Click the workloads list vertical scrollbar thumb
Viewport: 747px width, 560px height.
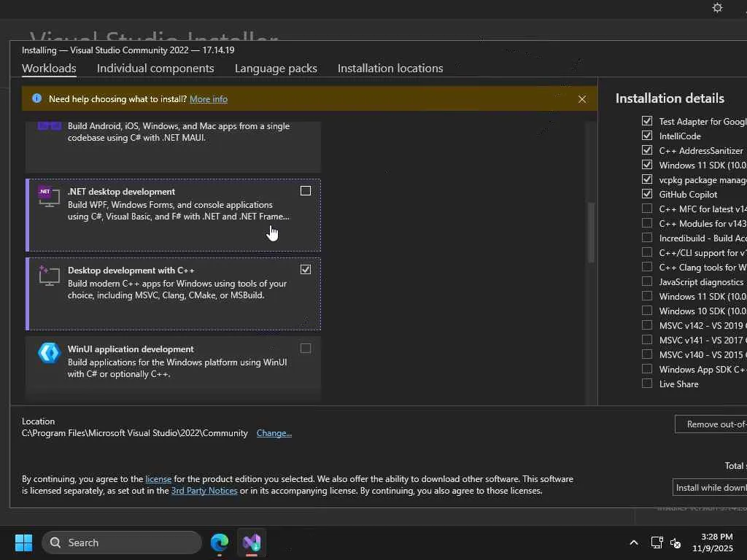tap(591, 233)
